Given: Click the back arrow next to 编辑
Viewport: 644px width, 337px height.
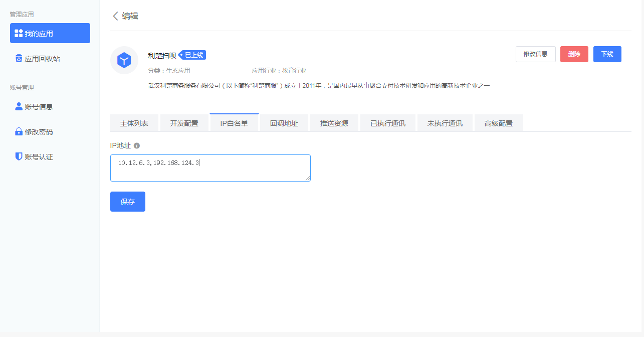Looking at the screenshot, I should coord(115,16).
